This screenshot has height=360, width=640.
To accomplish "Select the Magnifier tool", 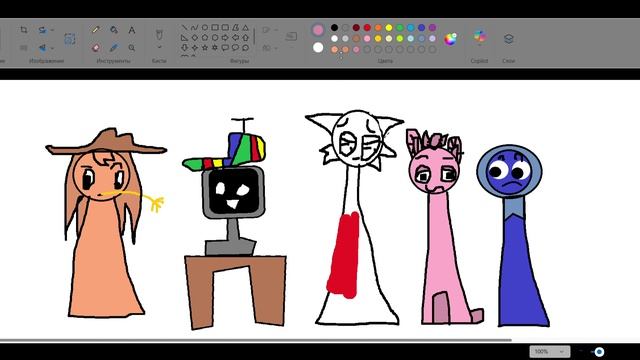I will click(x=131, y=48).
